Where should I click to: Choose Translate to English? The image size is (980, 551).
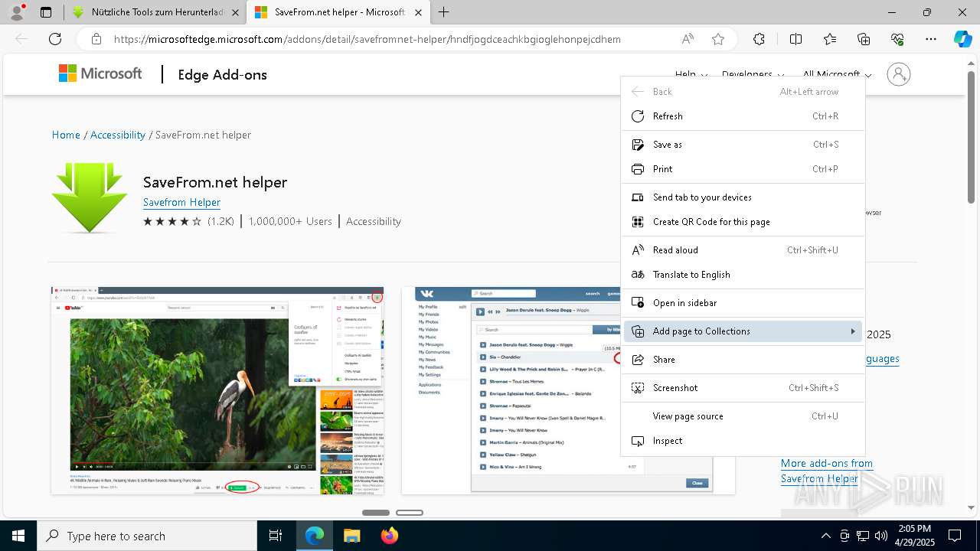[743, 275]
